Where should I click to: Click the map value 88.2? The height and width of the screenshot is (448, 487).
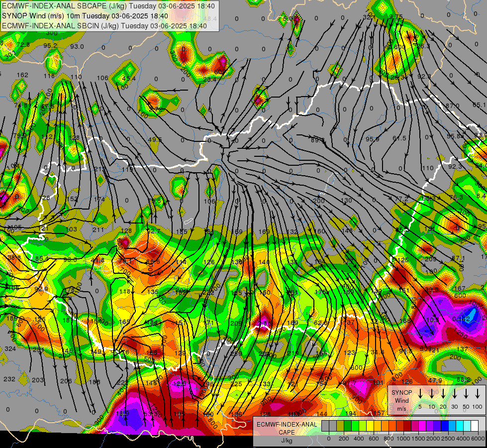[x=464, y=380]
